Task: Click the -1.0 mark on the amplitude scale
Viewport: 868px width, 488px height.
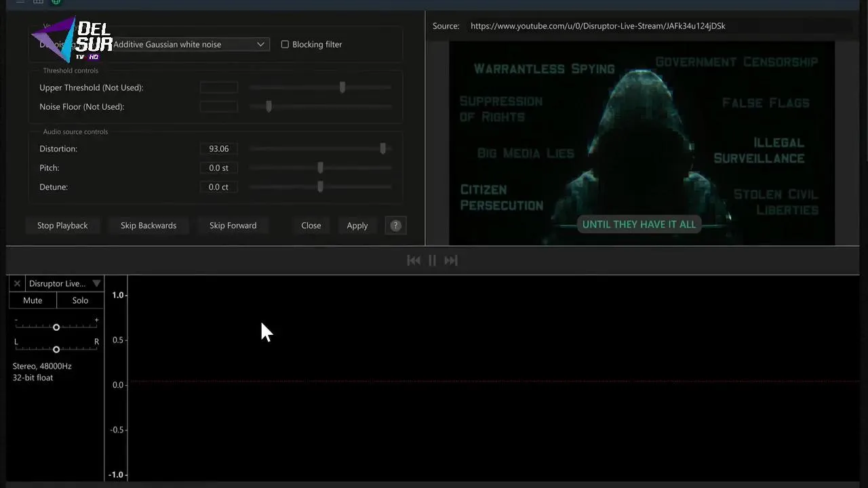Action: tap(117, 474)
